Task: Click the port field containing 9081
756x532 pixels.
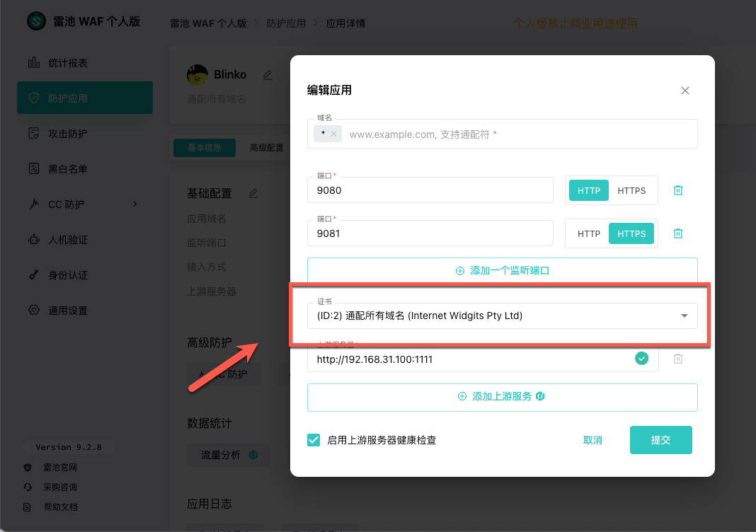Action: pyautogui.click(x=430, y=233)
